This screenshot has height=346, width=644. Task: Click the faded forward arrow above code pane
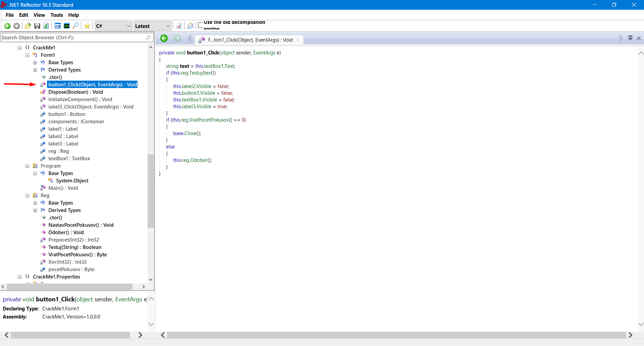pos(177,38)
